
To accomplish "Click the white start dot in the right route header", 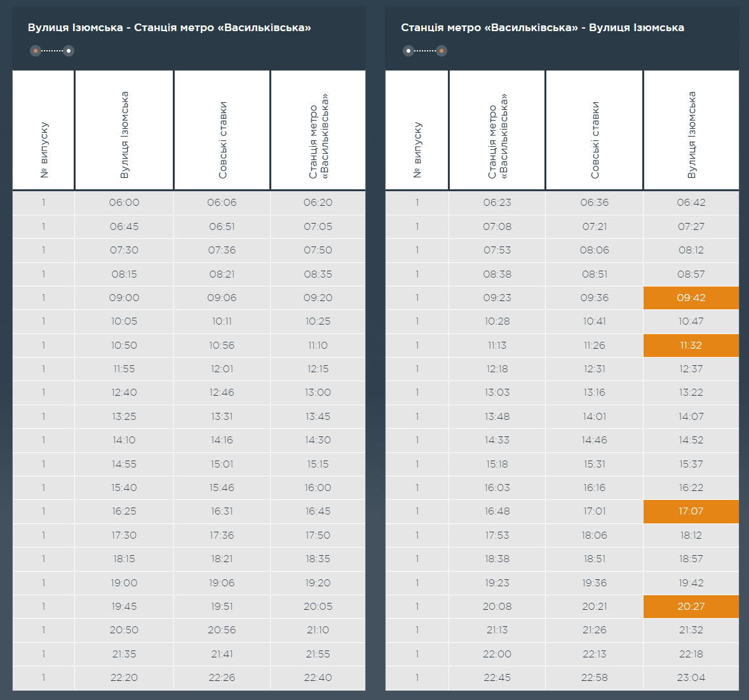I will (x=408, y=51).
